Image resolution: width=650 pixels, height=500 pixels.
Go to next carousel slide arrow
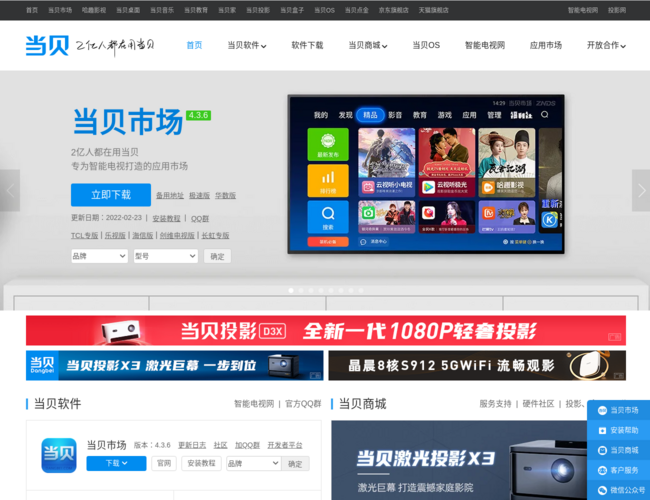[640, 190]
